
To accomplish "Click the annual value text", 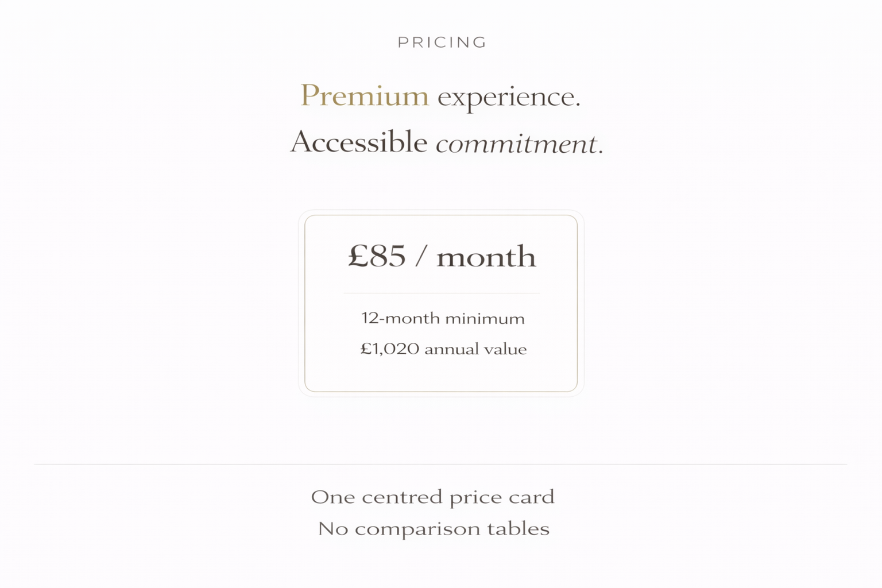I will tap(475, 349).
